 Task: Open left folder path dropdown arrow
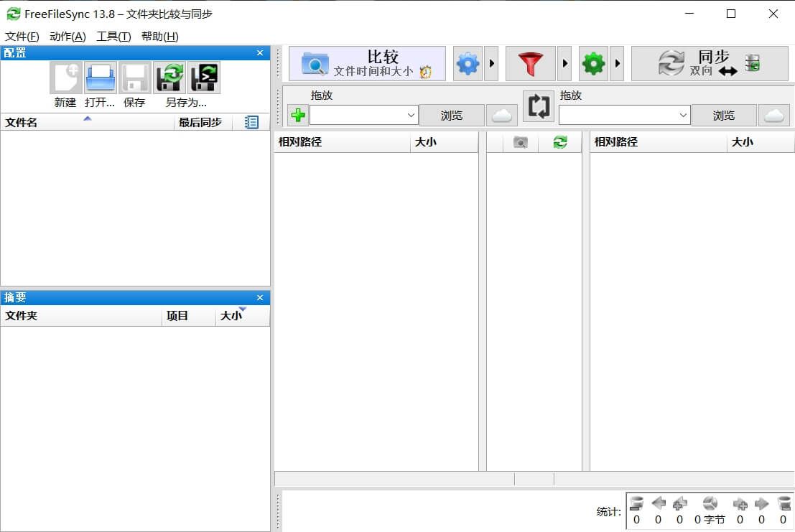(x=412, y=115)
